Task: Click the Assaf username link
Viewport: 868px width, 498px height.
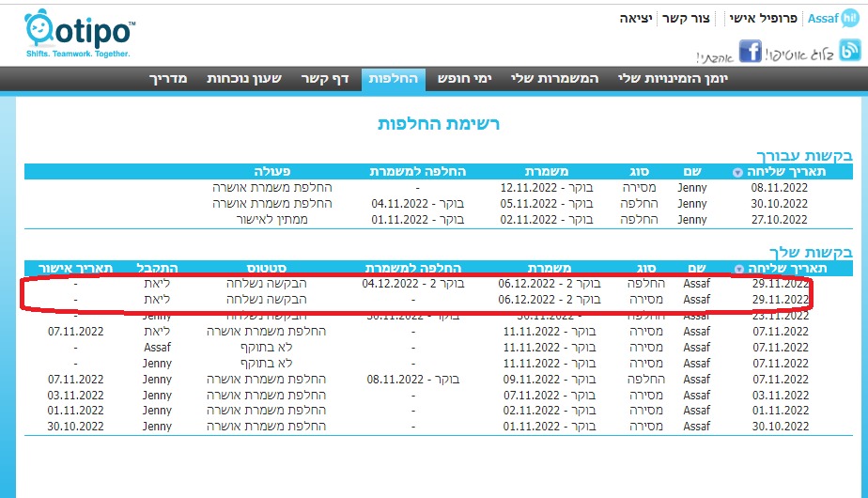Action: point(823,19)
